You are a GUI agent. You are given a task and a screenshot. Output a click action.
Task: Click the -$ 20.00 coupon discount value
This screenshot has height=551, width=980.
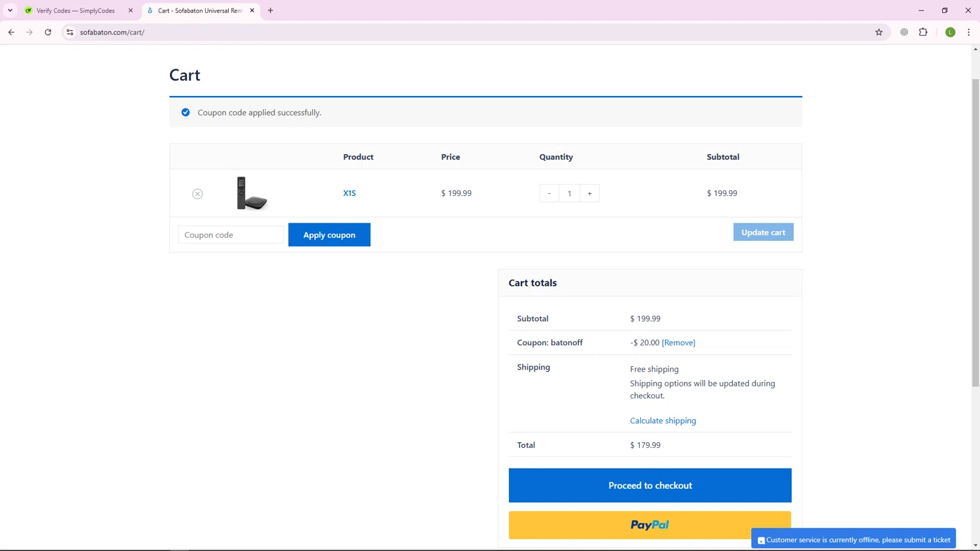pyautogui.click(x=645, y=343)
